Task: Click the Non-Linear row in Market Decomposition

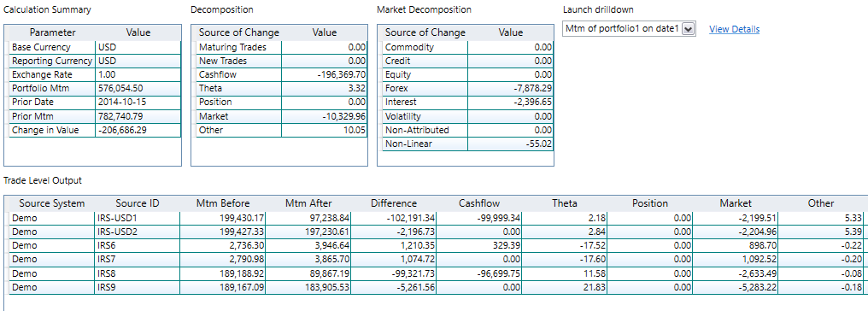Action: click(468, 144)
